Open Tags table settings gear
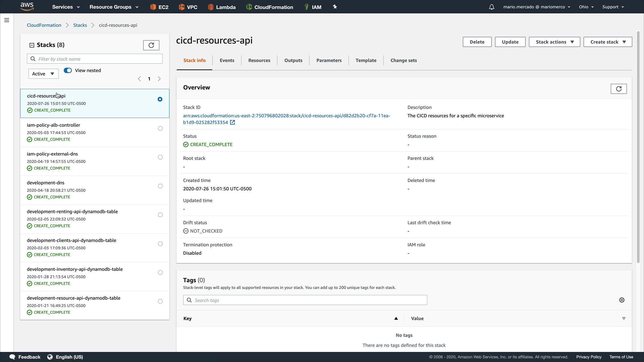The width and height of the screenshot is (644, 362). (622, 300)
